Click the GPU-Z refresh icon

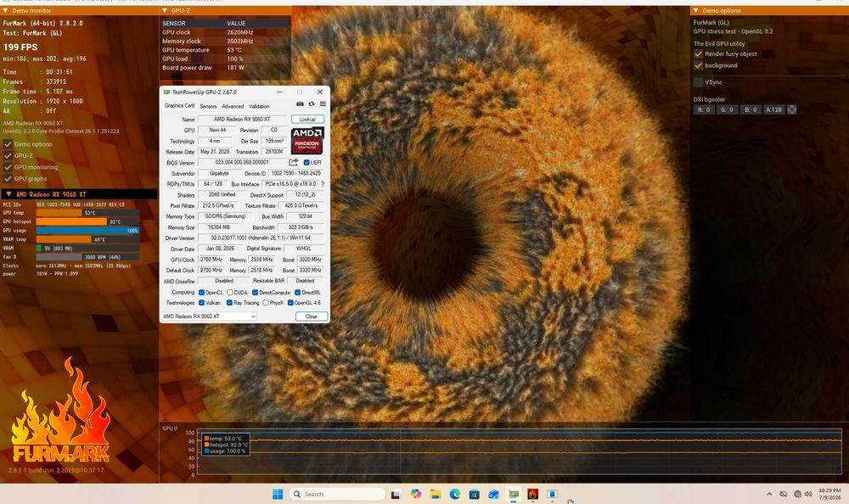point(312,104)
